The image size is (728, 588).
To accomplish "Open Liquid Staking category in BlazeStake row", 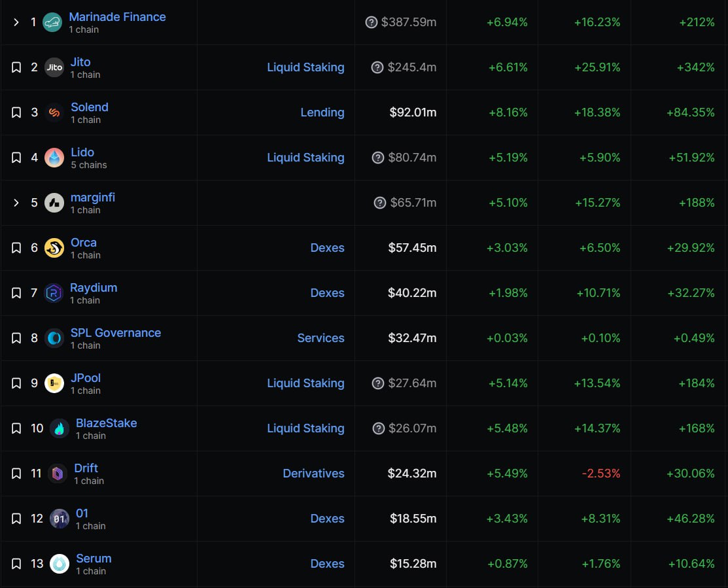I will pyautogui.click(x=305, y=428).
